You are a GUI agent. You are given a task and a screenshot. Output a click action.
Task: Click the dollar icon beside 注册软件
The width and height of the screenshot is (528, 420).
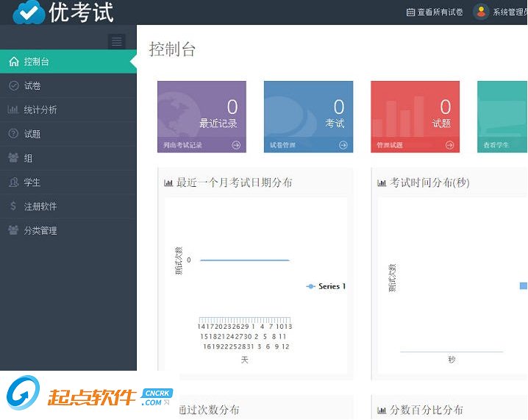tap(13, 206)
